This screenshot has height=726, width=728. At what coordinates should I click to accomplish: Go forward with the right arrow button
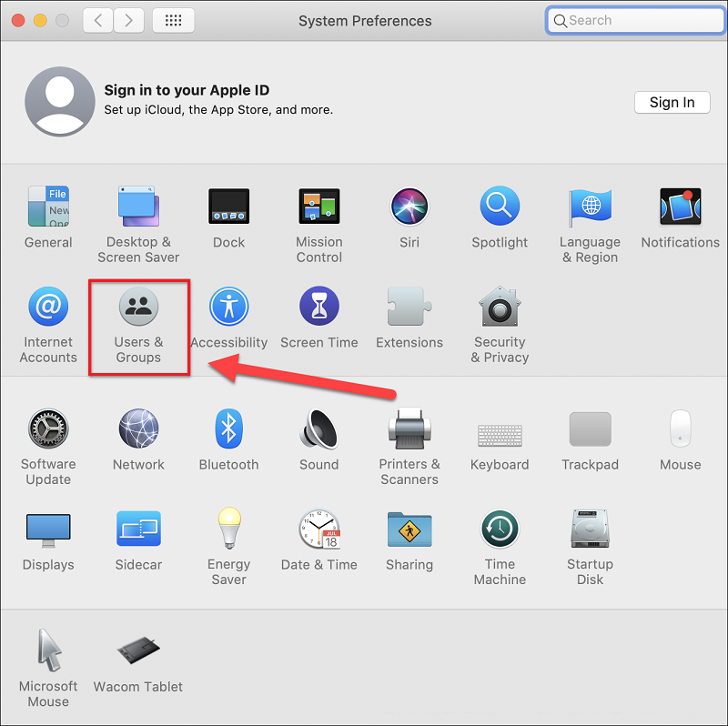(128, 20)
